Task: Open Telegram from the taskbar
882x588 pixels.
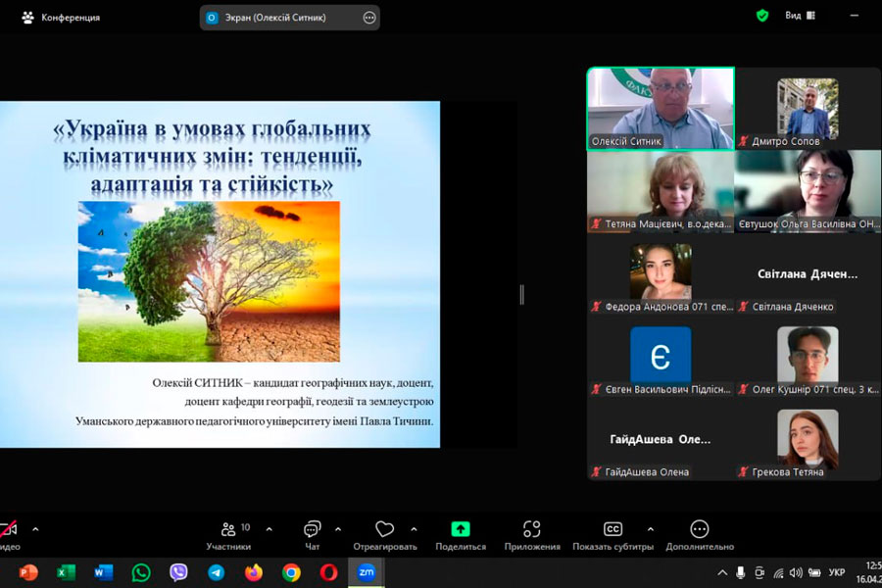Action: click(216, 572)
